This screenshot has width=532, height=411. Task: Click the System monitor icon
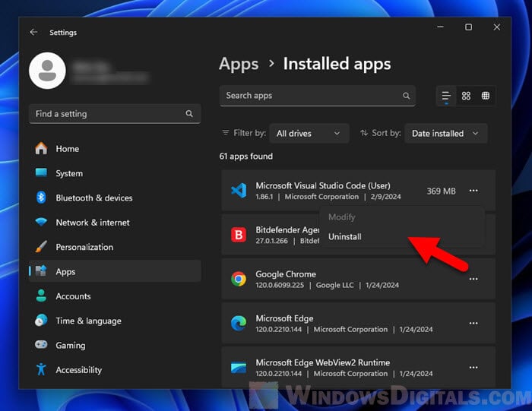coord(41,172)
